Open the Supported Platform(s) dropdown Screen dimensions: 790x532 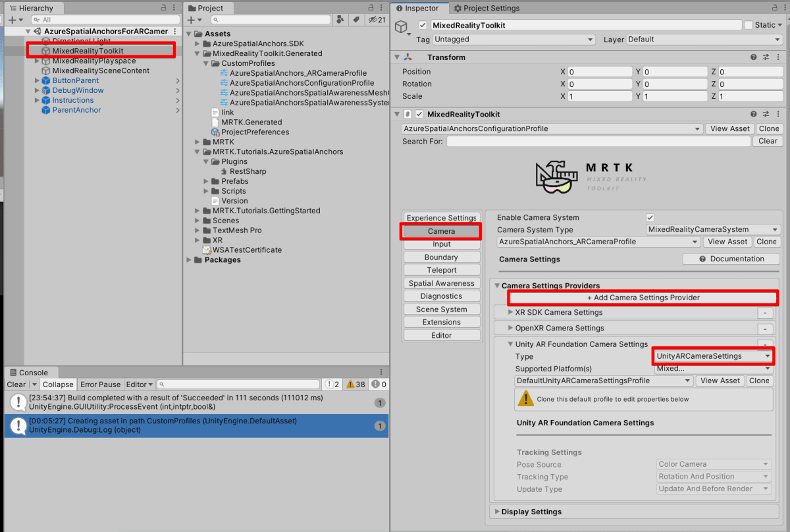(x=714, y=369)
